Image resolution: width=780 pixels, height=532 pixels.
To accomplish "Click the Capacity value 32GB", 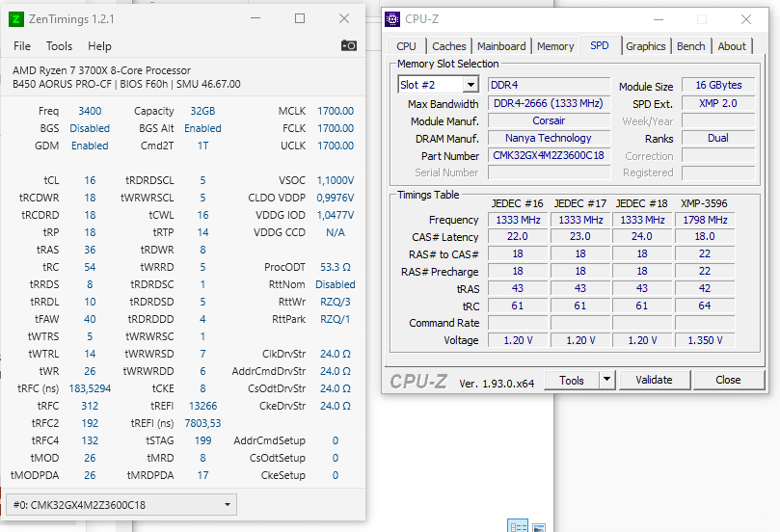I will (x=202, y=111).
